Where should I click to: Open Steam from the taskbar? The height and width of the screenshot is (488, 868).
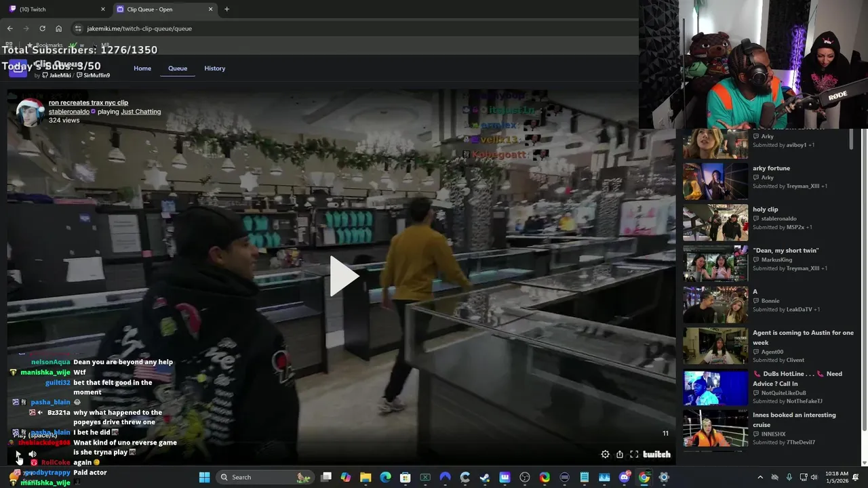(485, 477)
